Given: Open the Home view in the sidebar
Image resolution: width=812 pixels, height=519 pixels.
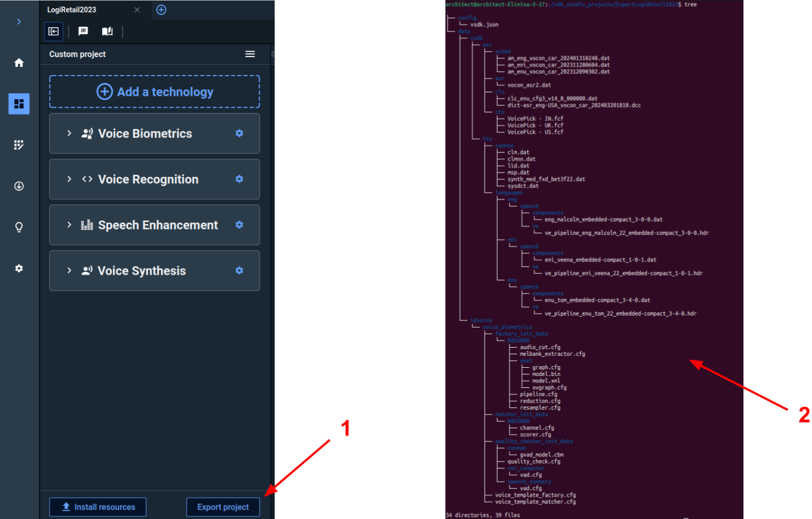Looking at the screenshot, I should pyautogui.click(x=19, y=63).
